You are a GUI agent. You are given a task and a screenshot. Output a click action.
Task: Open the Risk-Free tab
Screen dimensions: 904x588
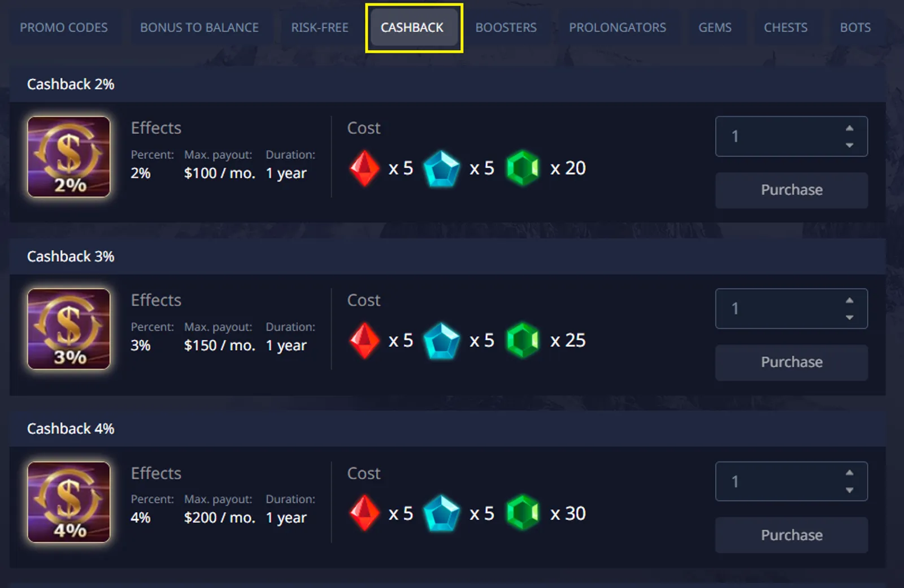point(320,28)
